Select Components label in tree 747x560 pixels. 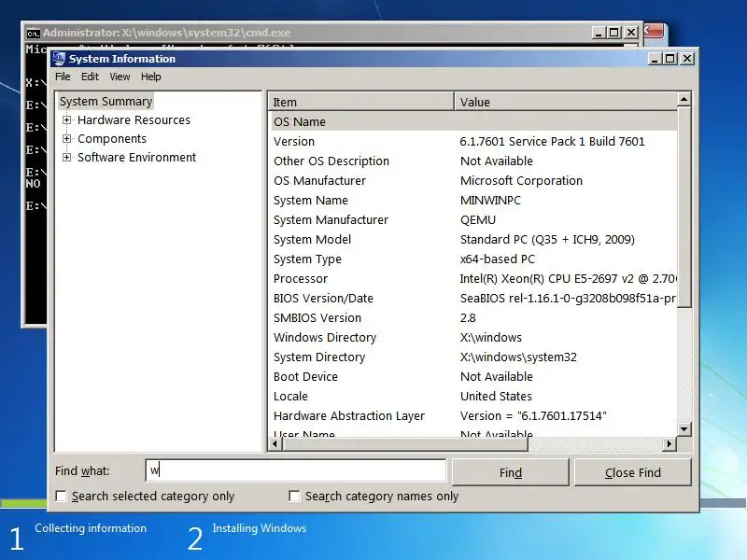point(112,138)
